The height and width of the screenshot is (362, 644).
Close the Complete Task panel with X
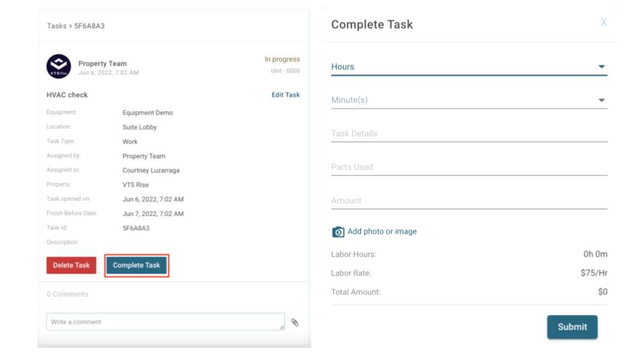[x=603, y=23]
